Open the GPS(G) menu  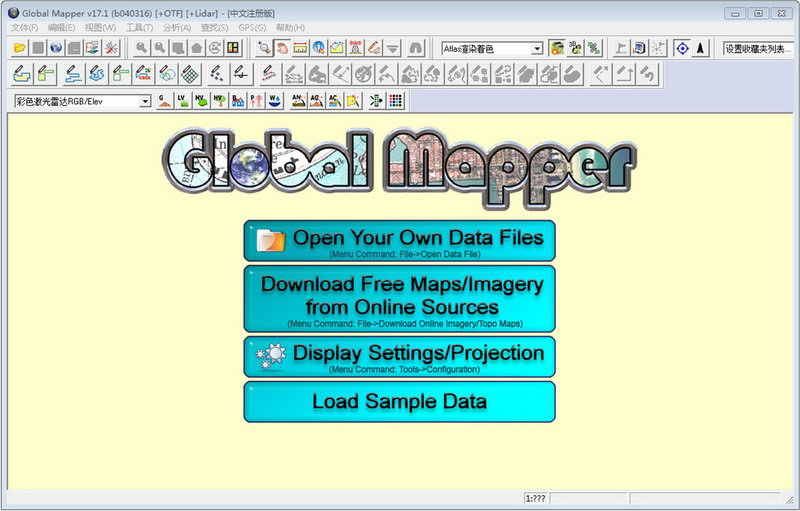[252, 28]
